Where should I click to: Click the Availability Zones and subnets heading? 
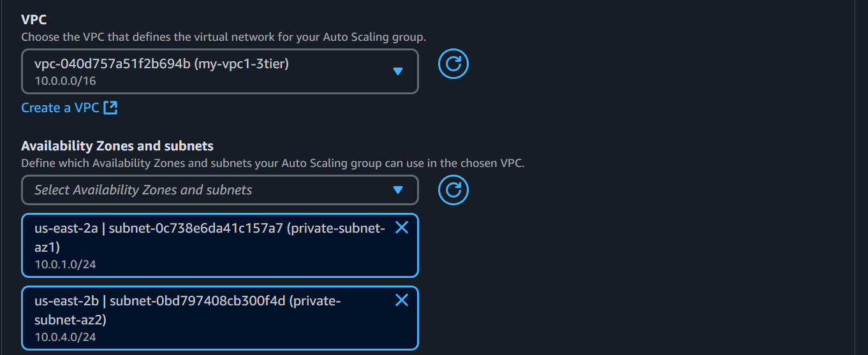[x=117, y=146]
